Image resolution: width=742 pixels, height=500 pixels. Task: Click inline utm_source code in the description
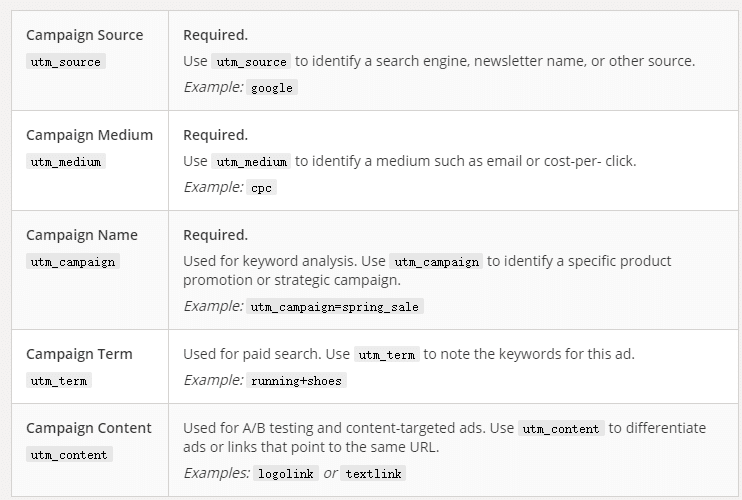pyautogui.click(x=251, y=61)
